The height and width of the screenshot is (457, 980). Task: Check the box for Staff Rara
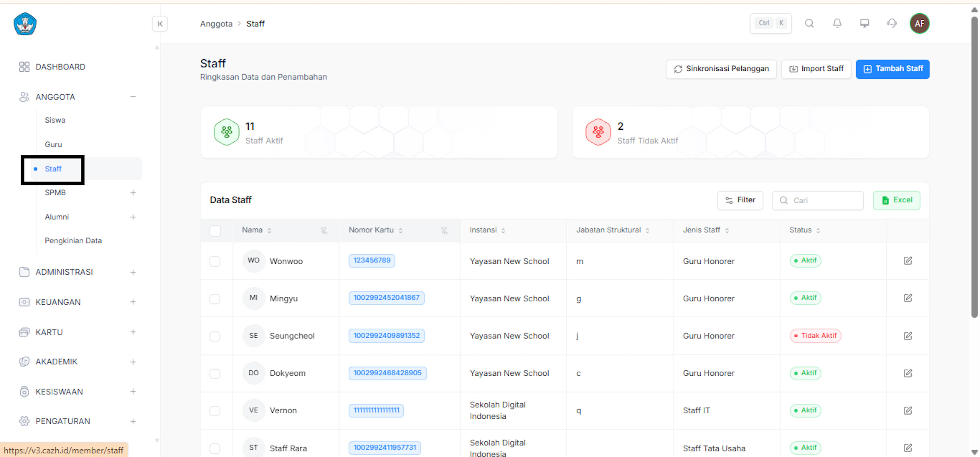point(215,448)
